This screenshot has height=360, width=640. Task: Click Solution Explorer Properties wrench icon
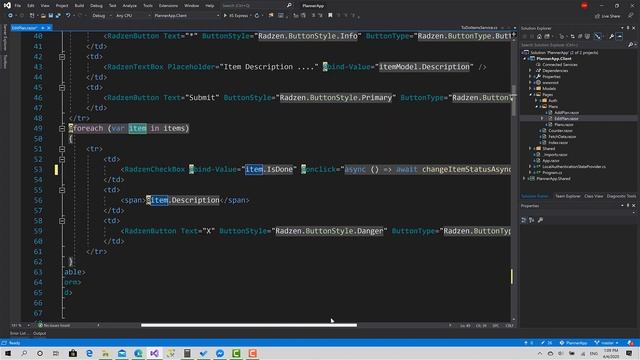611,37
